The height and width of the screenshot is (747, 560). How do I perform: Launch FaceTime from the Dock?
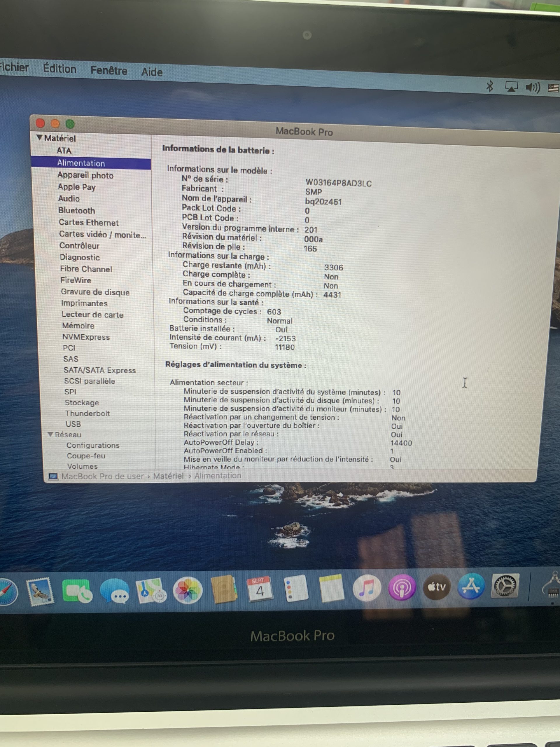(x=77, y=591)
